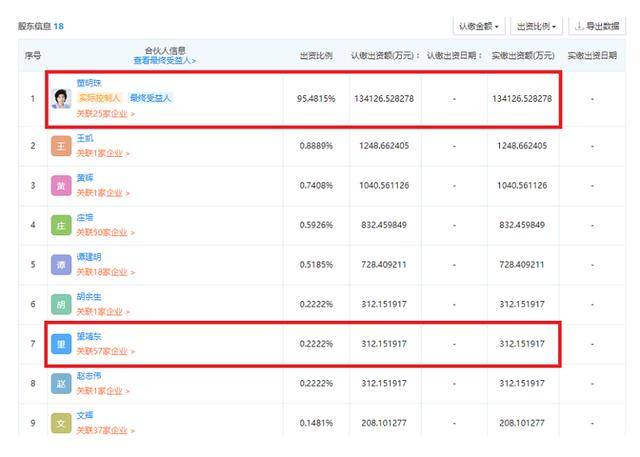Select 0.2222% ratio in 望靖东's row

[316, 344]
